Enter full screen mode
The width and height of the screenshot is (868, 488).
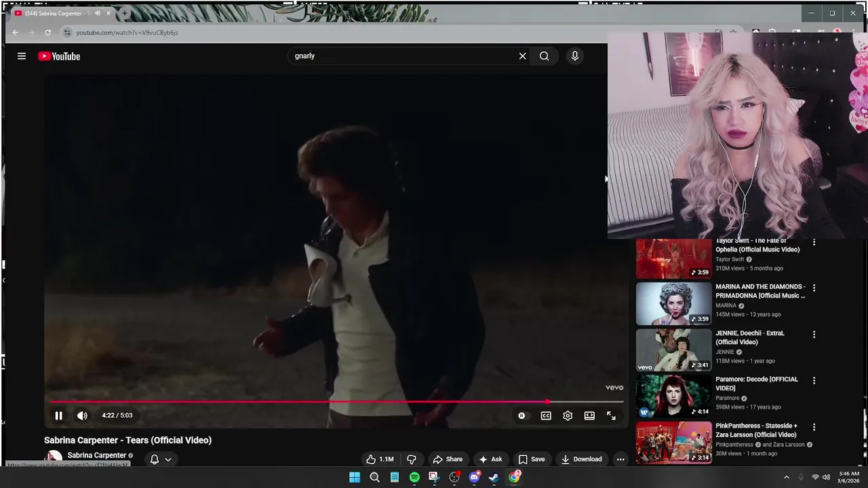[x=611, y=415]
